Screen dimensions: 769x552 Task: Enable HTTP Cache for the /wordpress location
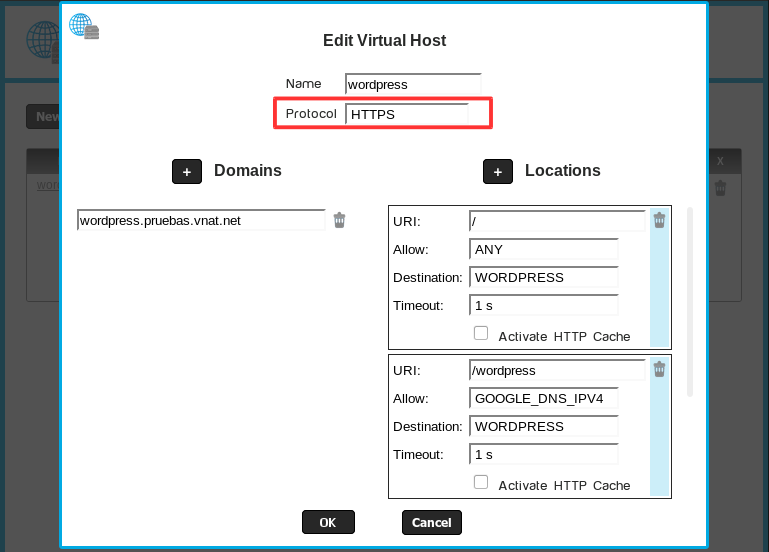481,482
